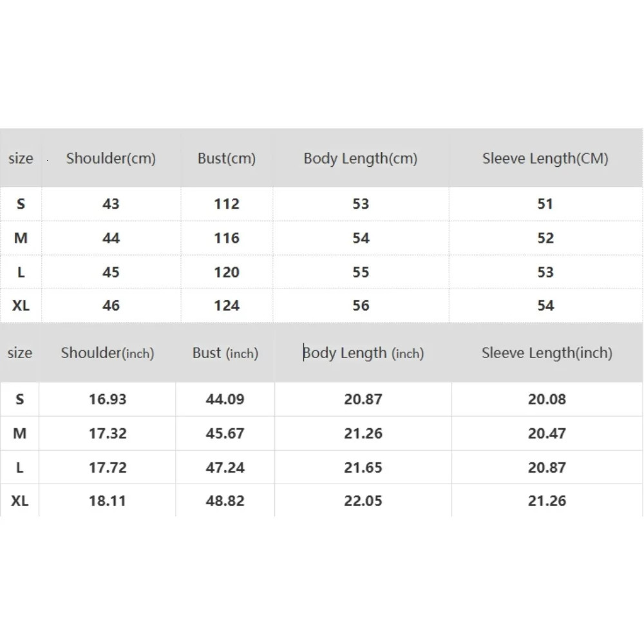Click the S size row in cm table
The height and width of the screenshot is (644, 644).
(321, 204)
